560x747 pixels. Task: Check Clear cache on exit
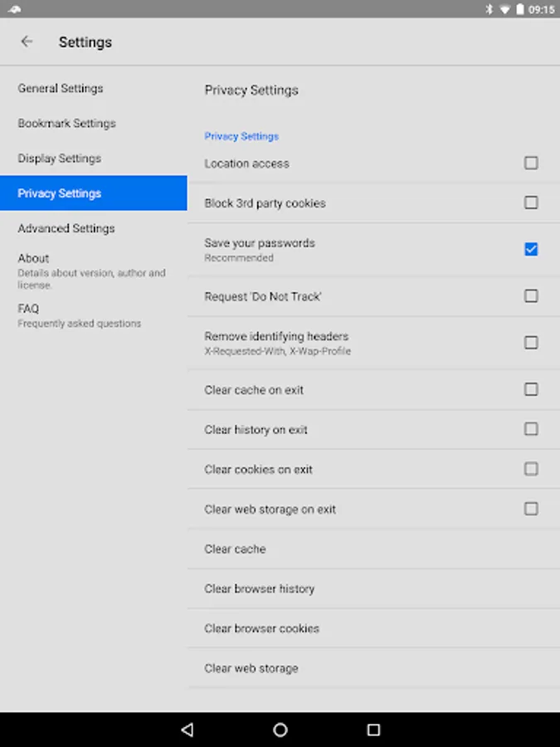click(x=531, y=389)
